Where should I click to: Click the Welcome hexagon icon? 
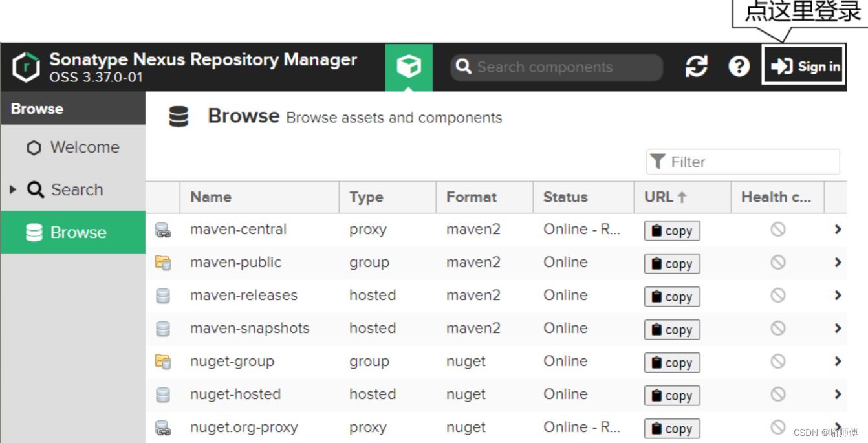coord(34,148)
